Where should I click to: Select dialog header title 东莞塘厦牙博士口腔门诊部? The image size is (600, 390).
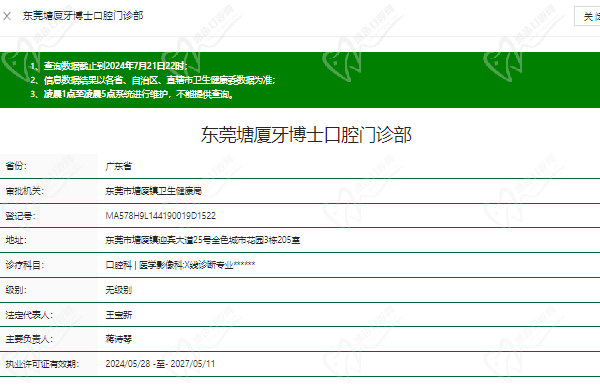click(83, 16)
